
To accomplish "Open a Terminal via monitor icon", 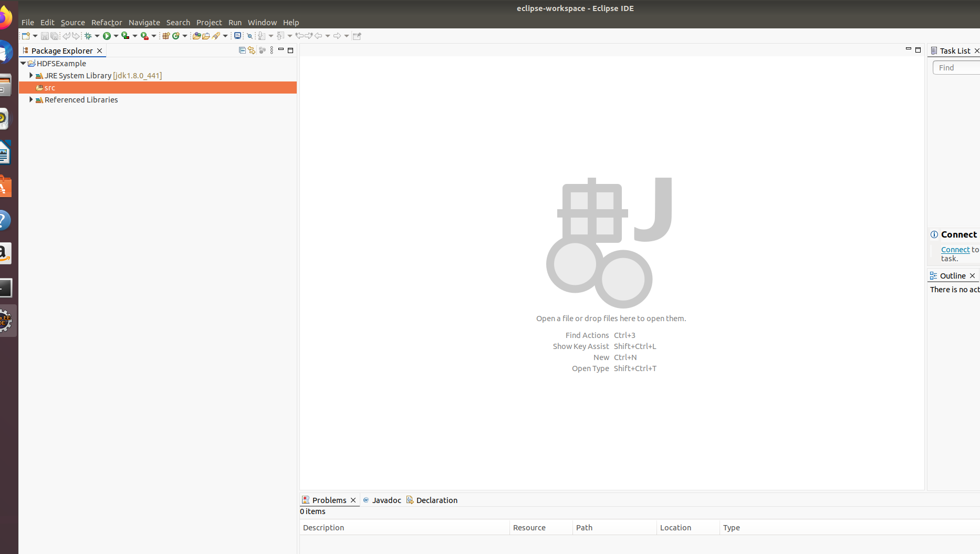I will click(x=238, y=36).
